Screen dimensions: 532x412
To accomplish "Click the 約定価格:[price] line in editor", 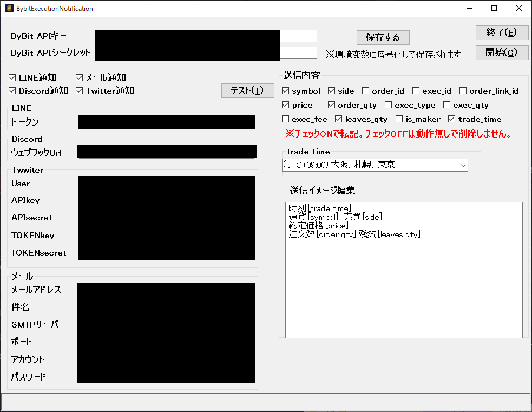I will [319, 226].
